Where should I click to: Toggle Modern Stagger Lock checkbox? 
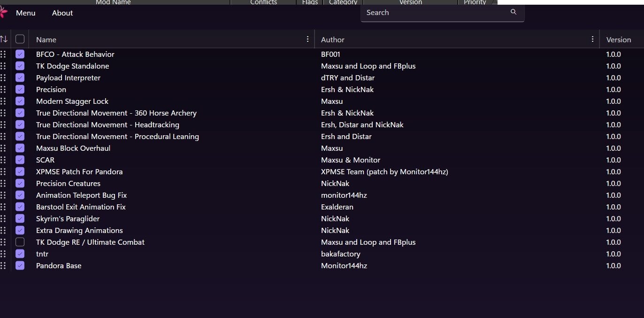[20, 101]
